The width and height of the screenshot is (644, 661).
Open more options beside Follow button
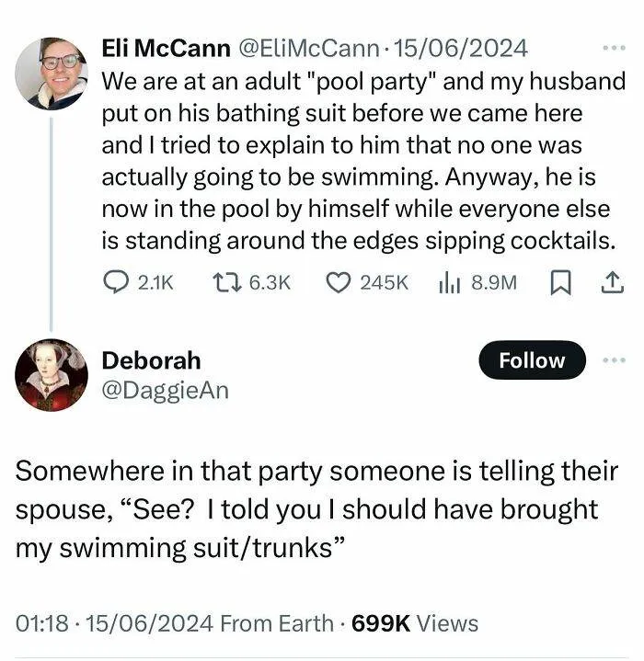pyautogui.click(x=613, y=360)
